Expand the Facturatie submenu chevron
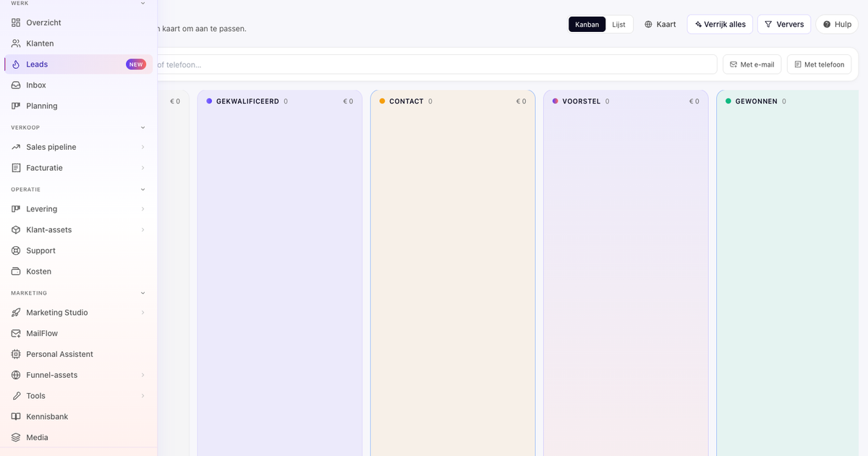This screenshot has height=456, width=868. (x=142, y=168)
